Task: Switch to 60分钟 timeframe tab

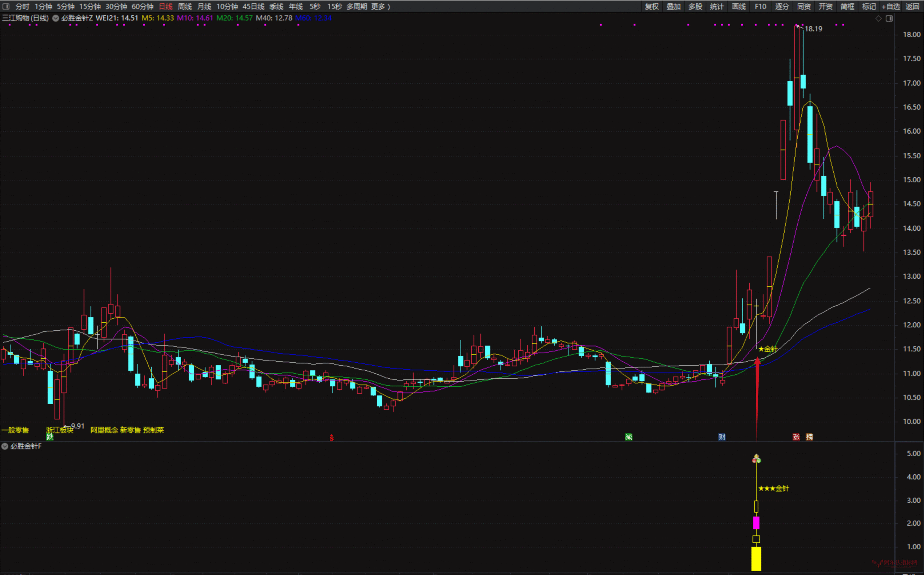Action: click(x=142, y=6)
